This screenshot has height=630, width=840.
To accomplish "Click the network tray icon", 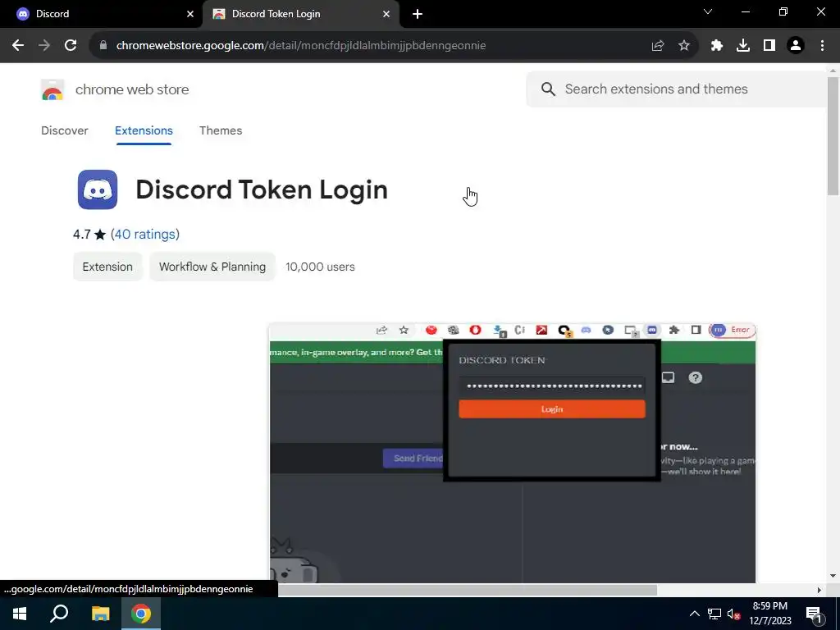I will [x=714, y=614].
